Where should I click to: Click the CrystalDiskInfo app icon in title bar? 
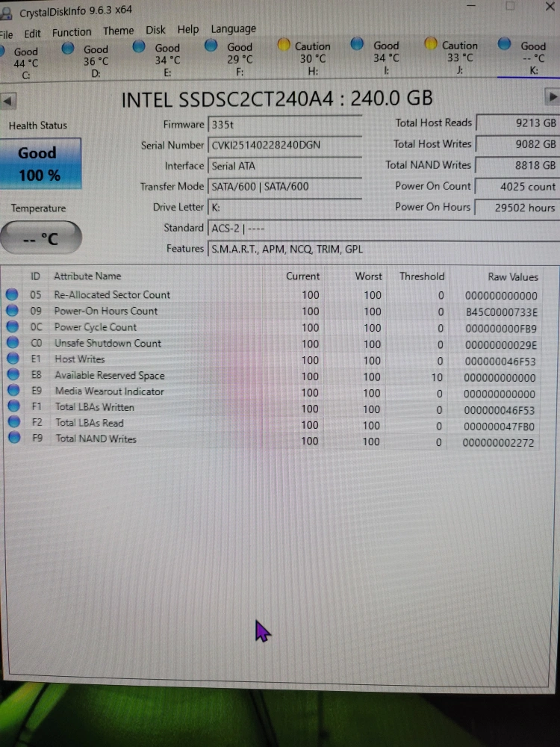pyautogui.click(x=6, y=12)
